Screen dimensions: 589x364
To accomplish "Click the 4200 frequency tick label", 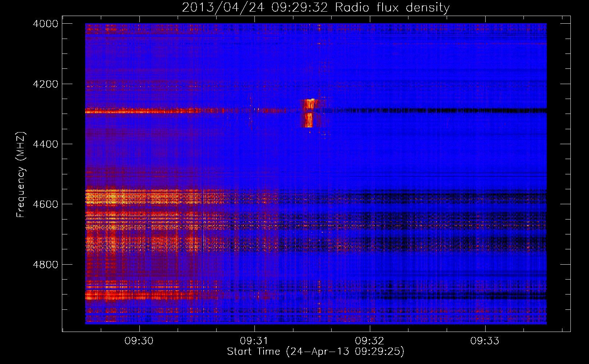I will (x=46, y=84).
